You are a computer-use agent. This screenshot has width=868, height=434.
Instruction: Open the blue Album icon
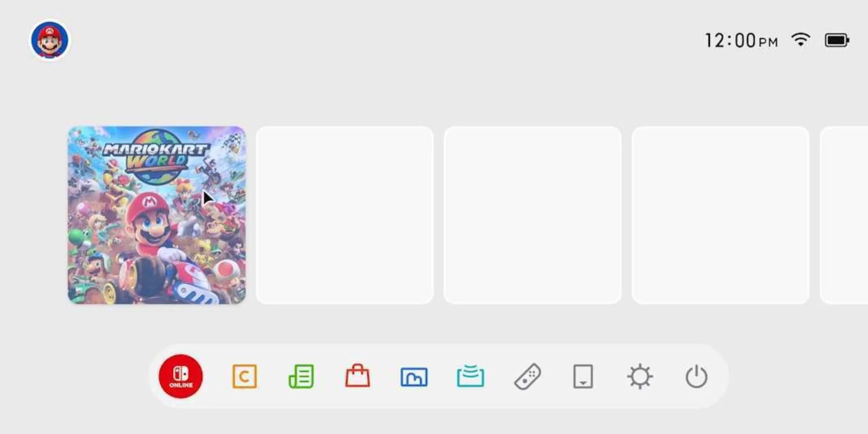coord(414,377)
